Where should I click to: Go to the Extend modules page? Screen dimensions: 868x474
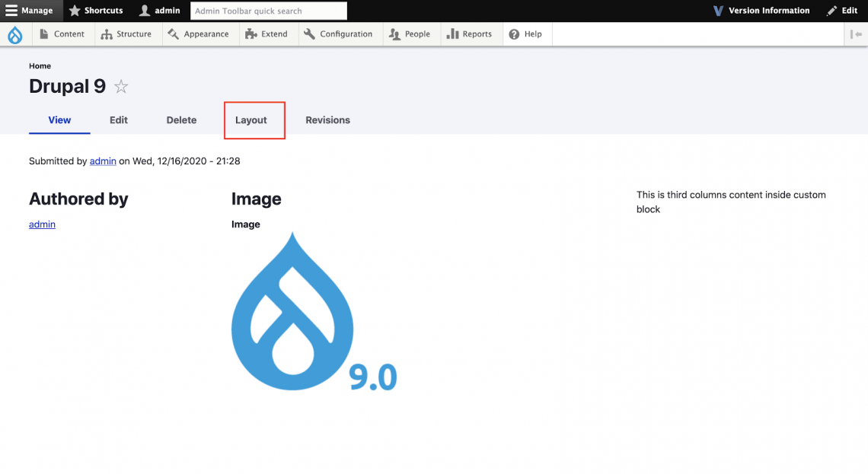[266, 34]
